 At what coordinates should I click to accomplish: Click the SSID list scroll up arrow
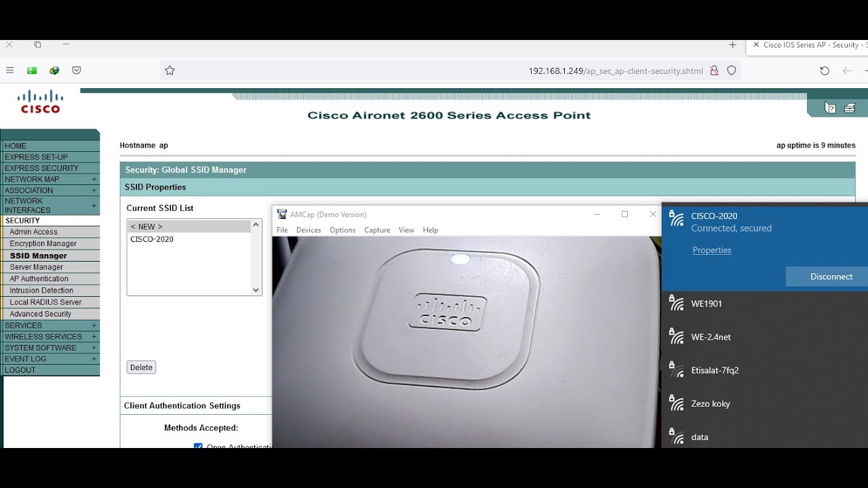[x=256, y=224]
